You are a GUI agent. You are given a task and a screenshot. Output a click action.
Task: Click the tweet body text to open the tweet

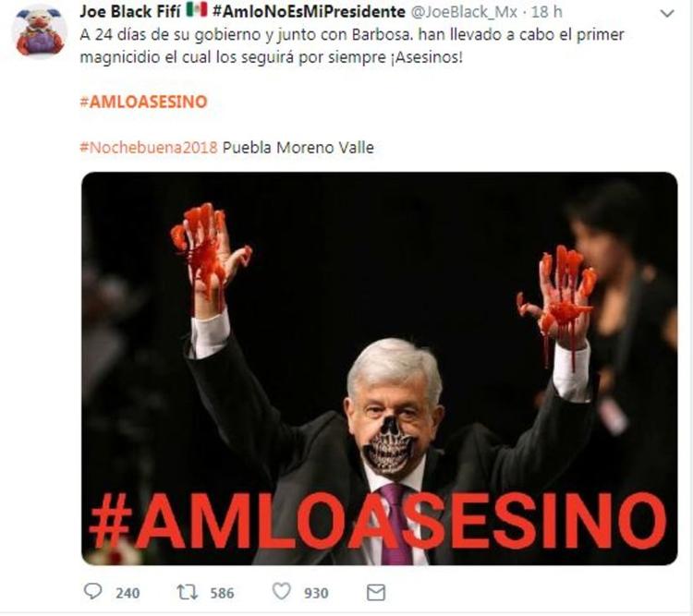click(352, 46)
